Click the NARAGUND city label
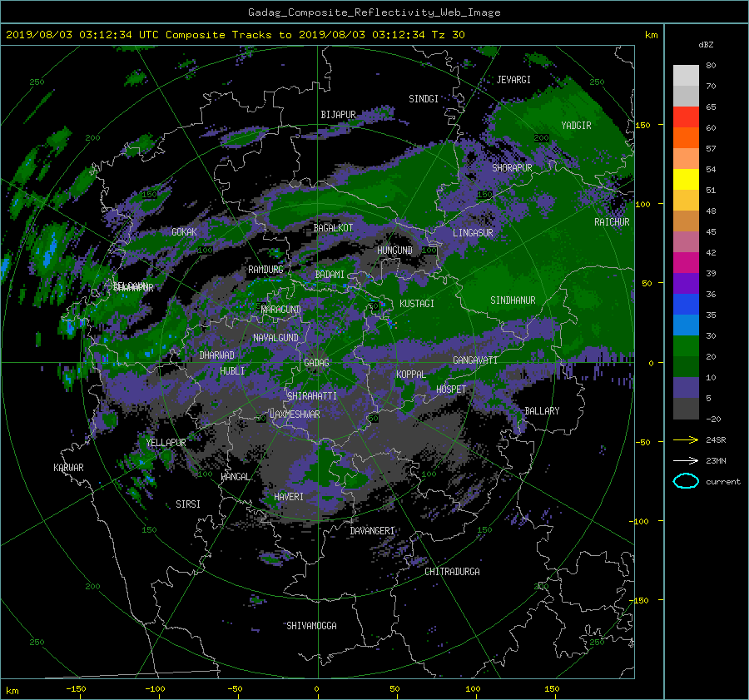749x700 pixels. [x=281, y=310]
